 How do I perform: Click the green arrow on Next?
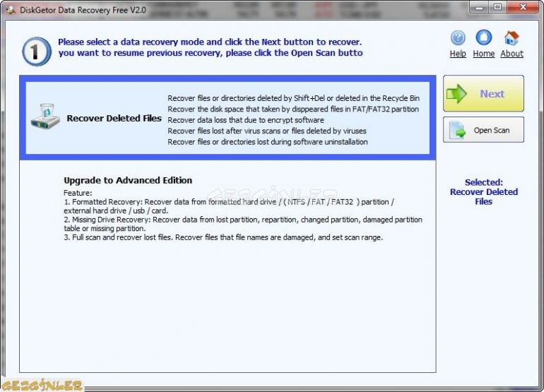click(456, 94)
